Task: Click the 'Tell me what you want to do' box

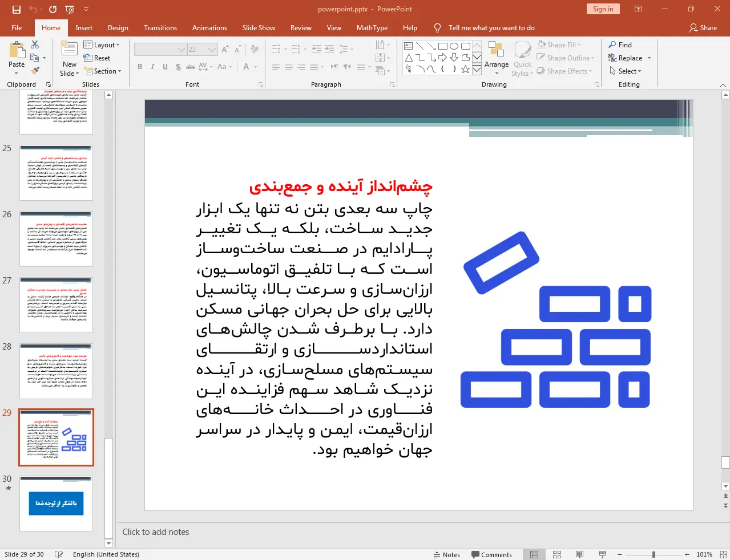Action: pos(491,28)
